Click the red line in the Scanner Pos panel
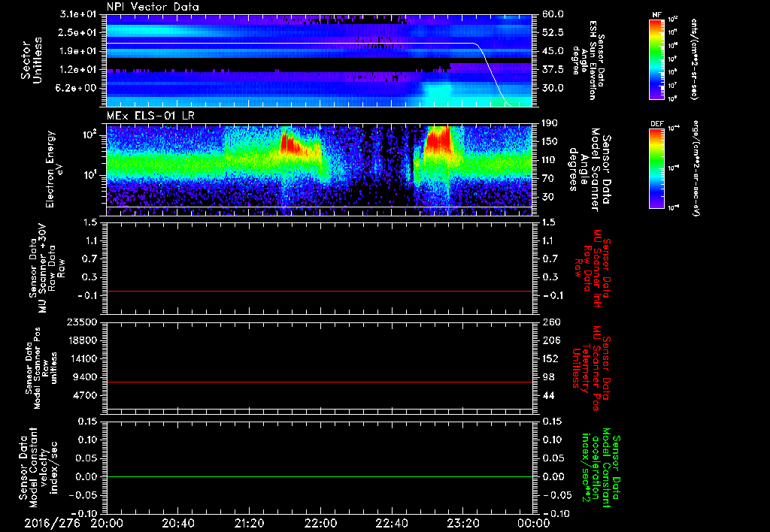Viewport: 770px width, 532px height. (320, 382)
